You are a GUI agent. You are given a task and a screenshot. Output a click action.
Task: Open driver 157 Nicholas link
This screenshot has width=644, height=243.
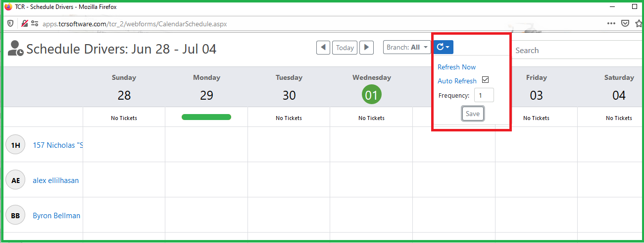tap(57, 145)
